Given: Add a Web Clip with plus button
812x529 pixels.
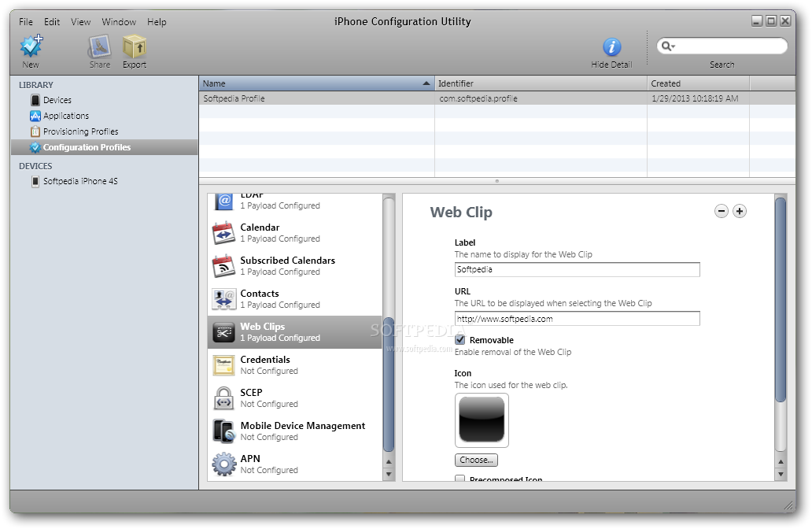Looking at the screenshot, I should pos(740,212).
